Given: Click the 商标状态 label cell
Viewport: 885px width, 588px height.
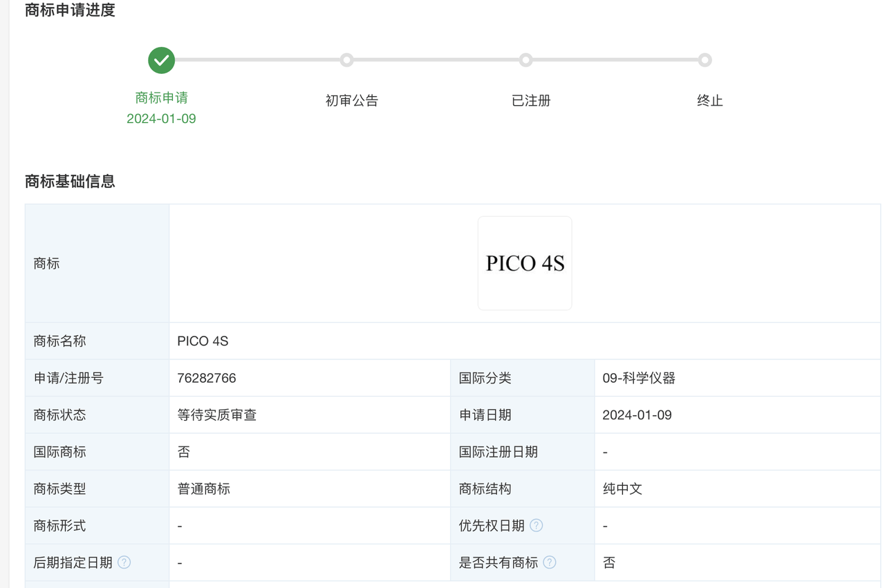Looking at the screenshot, I should point(97,415).
